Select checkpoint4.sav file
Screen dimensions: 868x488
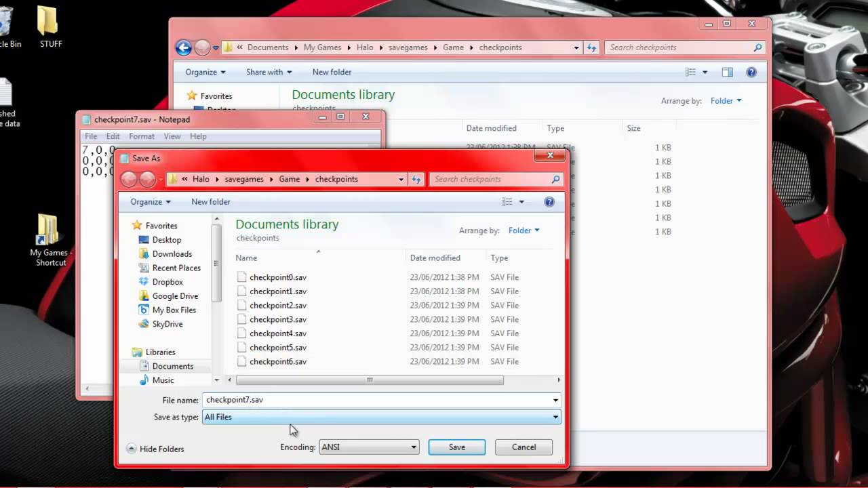pyautogui.click(x=278, y=333)
